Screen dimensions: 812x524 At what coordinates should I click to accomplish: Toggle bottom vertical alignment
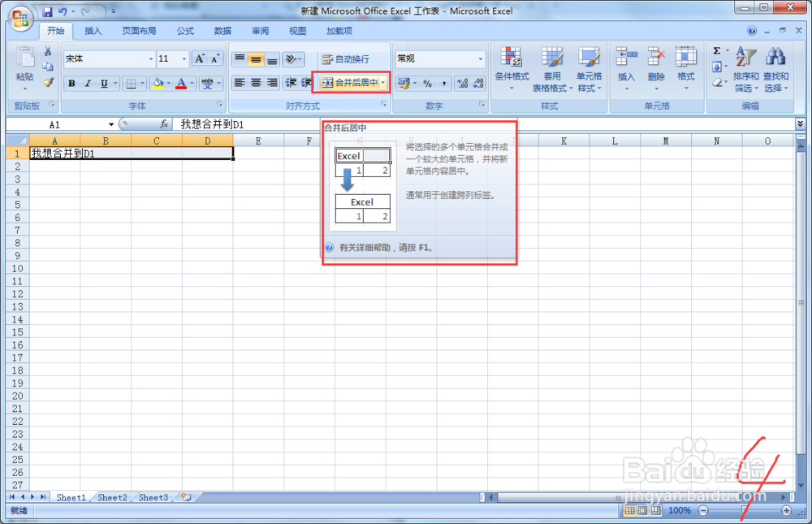[272, 59]
